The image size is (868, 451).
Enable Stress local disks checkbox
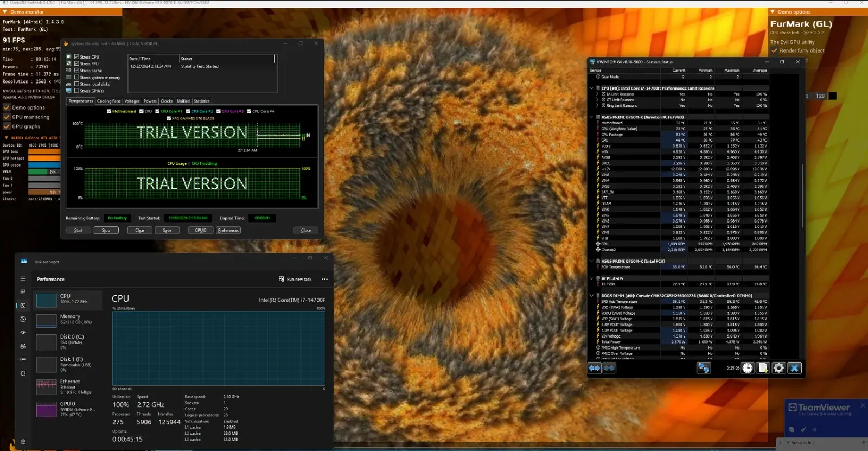coord(76,84)
